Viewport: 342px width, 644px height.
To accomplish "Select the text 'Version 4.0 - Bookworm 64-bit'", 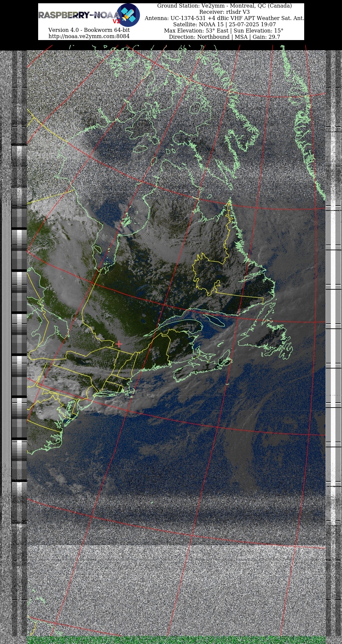I will (89, 30).
